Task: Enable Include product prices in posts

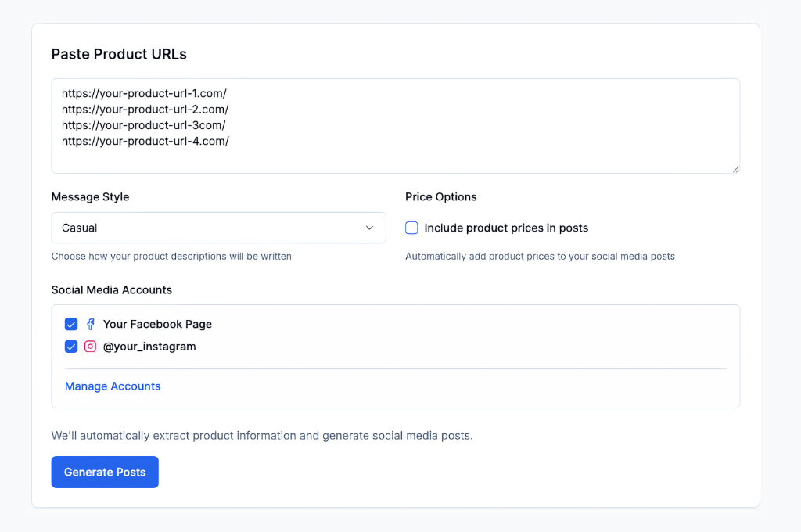Action: [410, 227]
